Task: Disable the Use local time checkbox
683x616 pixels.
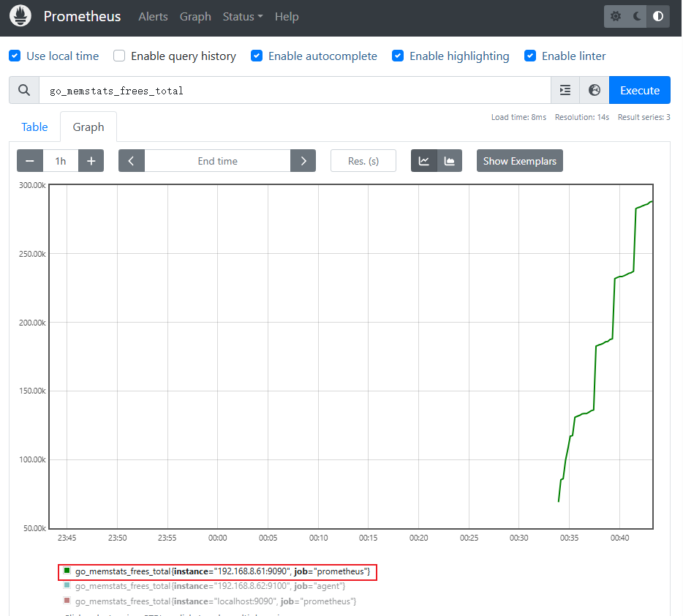Action: pyautogui.click(x=15, y=56)
